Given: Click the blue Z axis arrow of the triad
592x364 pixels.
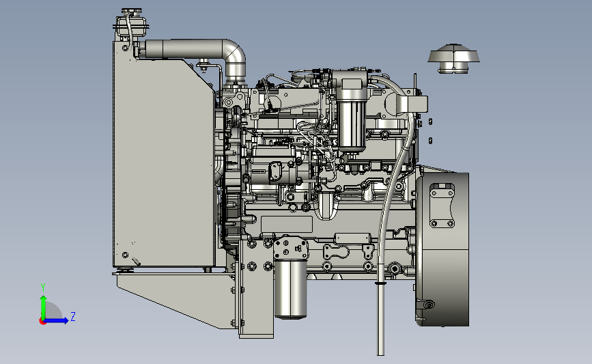Looking at the screenshot, I should click(57, 320).
